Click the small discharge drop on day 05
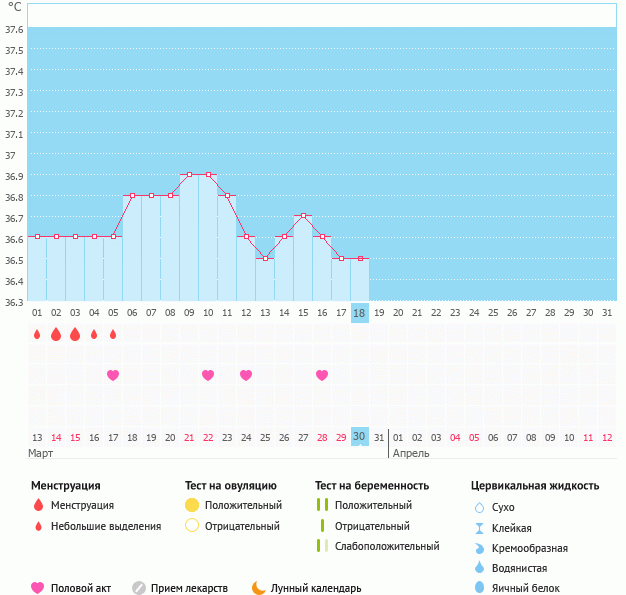This screenshot has height=595, width=626. click(113, 334)
